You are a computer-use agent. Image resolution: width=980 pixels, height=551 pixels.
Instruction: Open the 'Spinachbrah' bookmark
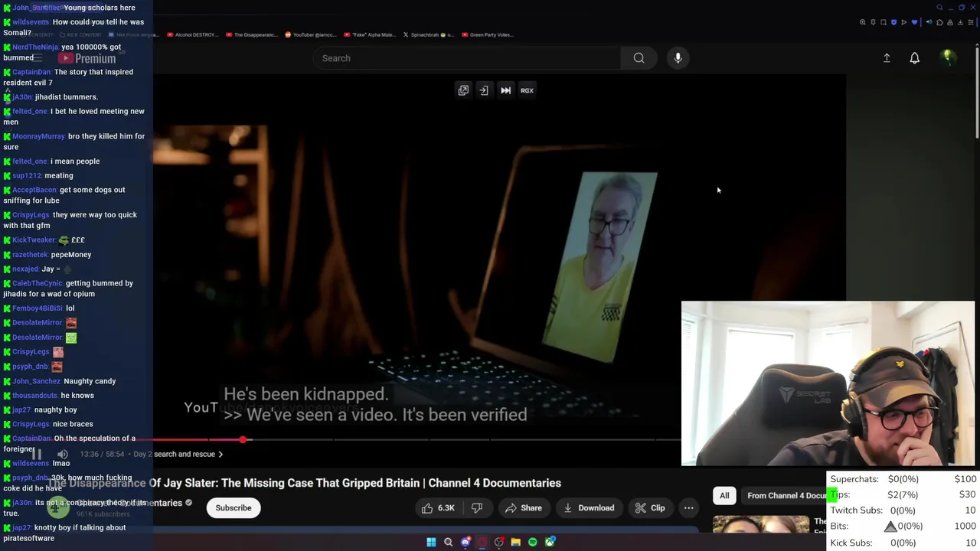pyautogui.click(x=428, y=34)
